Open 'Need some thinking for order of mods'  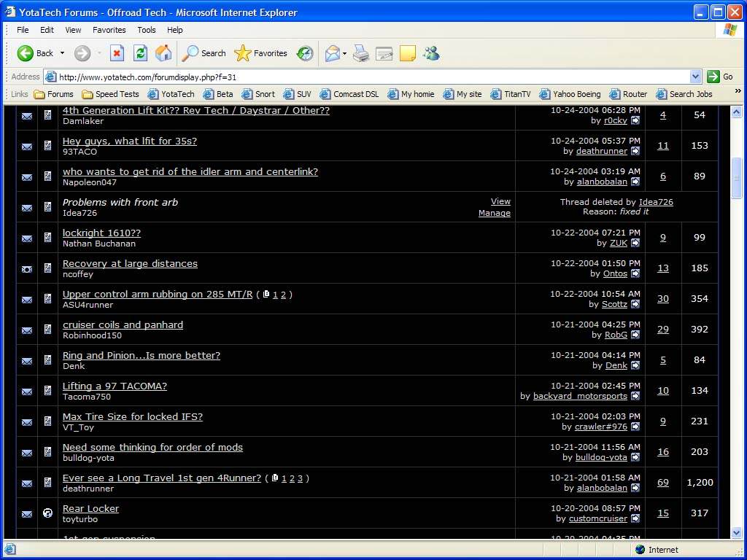point(152,447)
